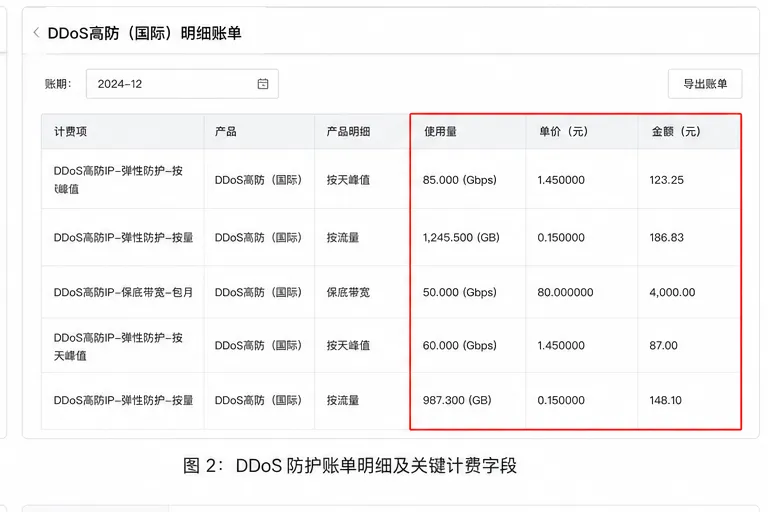Screen dimensions: 768x512
Task: Open the calendar icon in the 账期 field
Action: click(x=263, y=84)
